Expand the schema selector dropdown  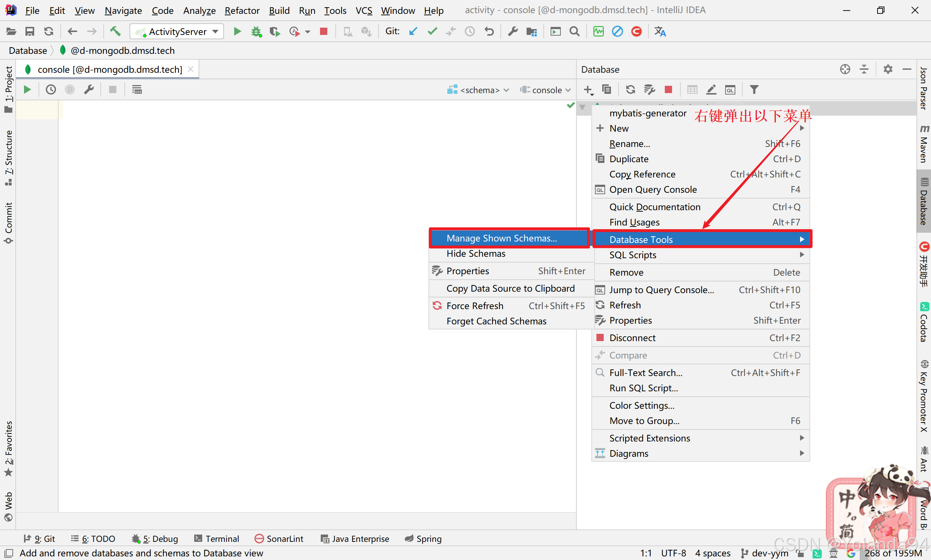(479, 90)
